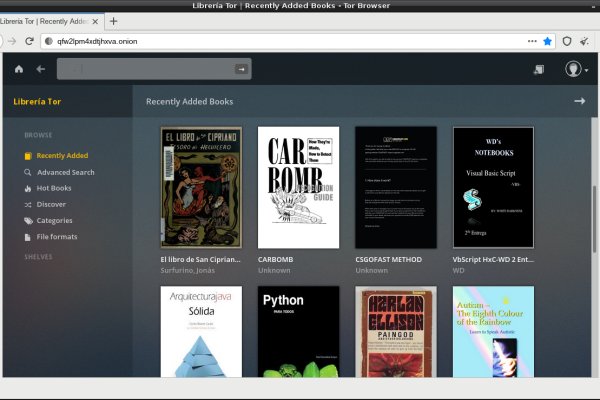
Task: Open File formats in the sidebar
Action: point(56,237)
